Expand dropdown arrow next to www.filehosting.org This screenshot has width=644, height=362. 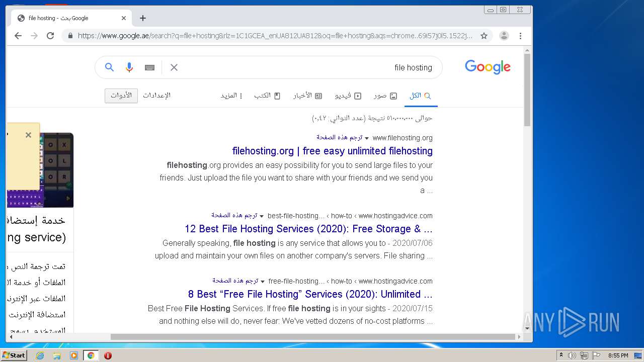(x=367, y=138)
